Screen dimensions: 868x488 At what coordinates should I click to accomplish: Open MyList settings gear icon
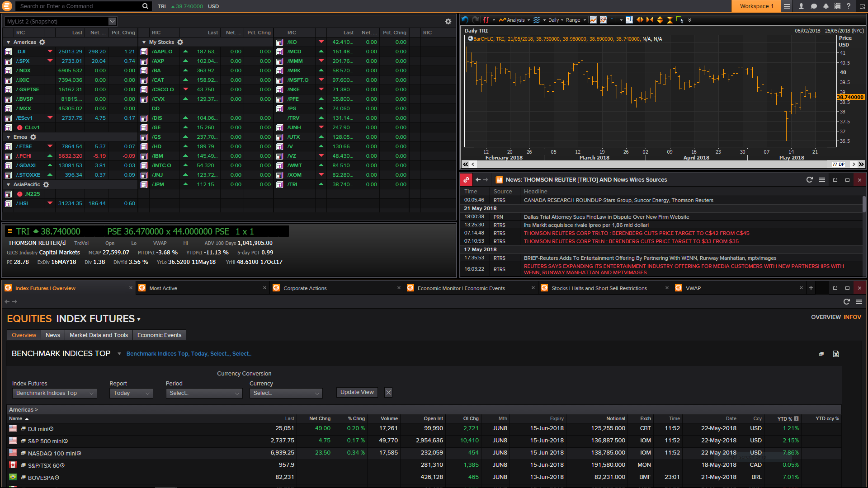click(x=448, y=22)
